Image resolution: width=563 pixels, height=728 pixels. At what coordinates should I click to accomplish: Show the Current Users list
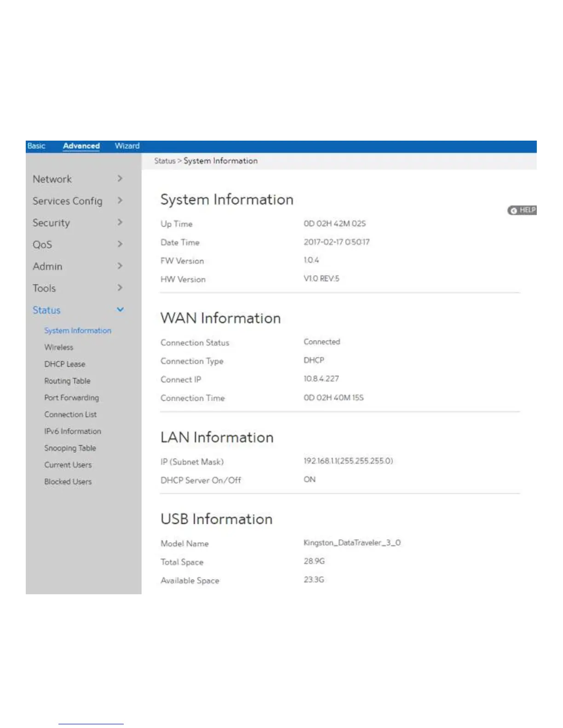68,465
